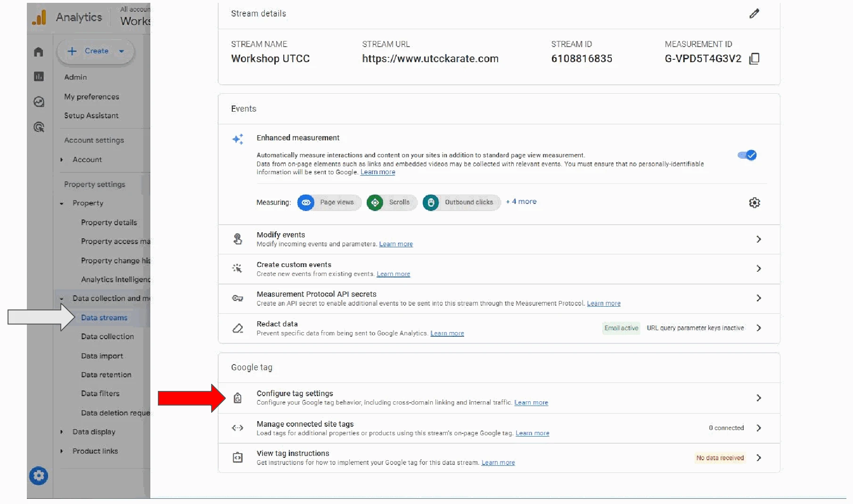Open the Reports bar-chart icon
This screenshot has width=853, height=504.
tap(39, 76)
